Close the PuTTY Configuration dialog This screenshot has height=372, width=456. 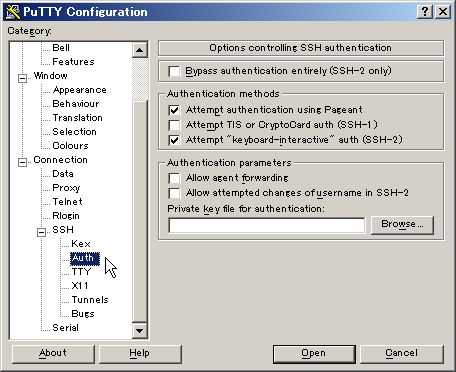pyautogui.click(x=443, y=12)
